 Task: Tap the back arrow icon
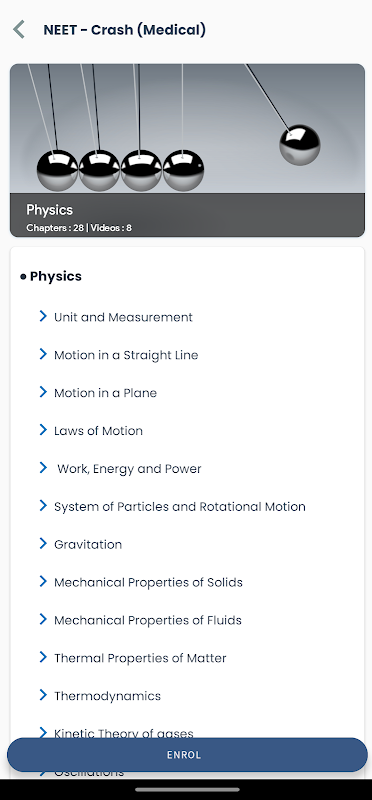point(19,30)
